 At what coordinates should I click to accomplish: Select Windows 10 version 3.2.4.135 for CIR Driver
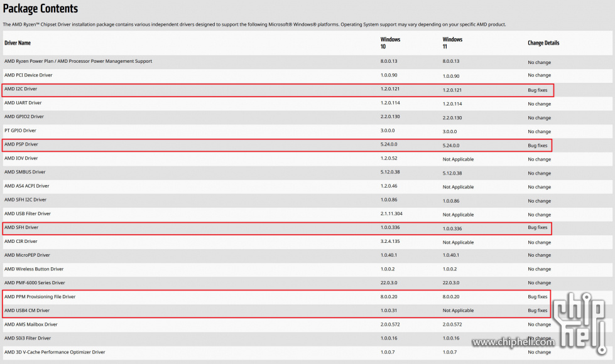(x=390, y=242)
